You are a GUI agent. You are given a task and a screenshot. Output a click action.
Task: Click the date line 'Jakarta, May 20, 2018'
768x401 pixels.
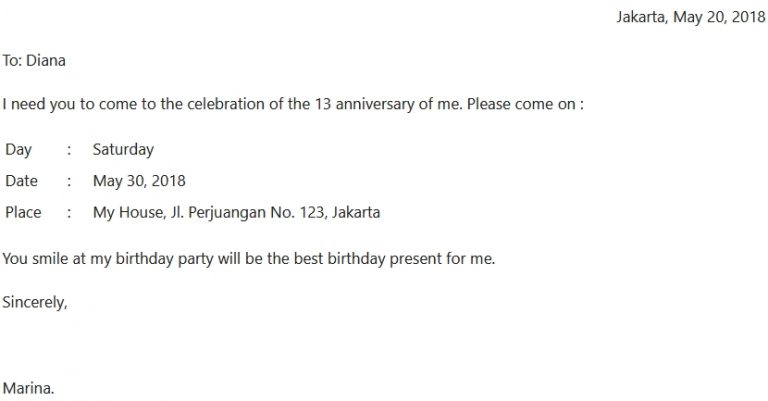691,17
